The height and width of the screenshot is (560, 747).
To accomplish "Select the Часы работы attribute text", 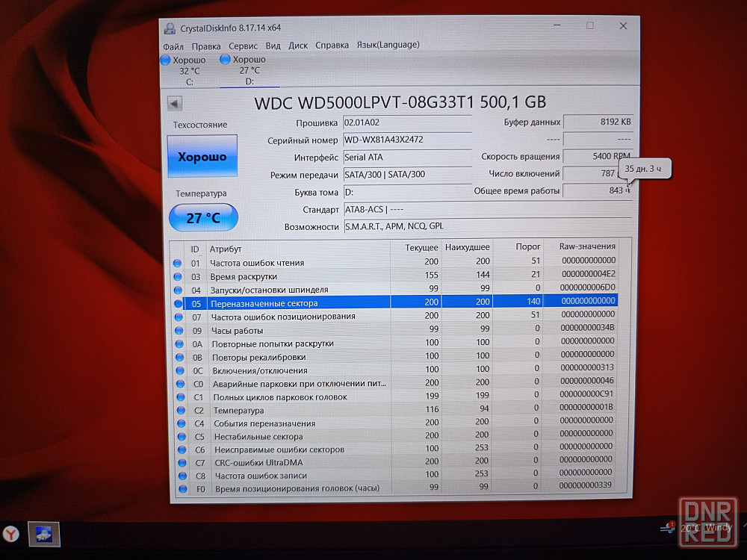I will point(238,331).
